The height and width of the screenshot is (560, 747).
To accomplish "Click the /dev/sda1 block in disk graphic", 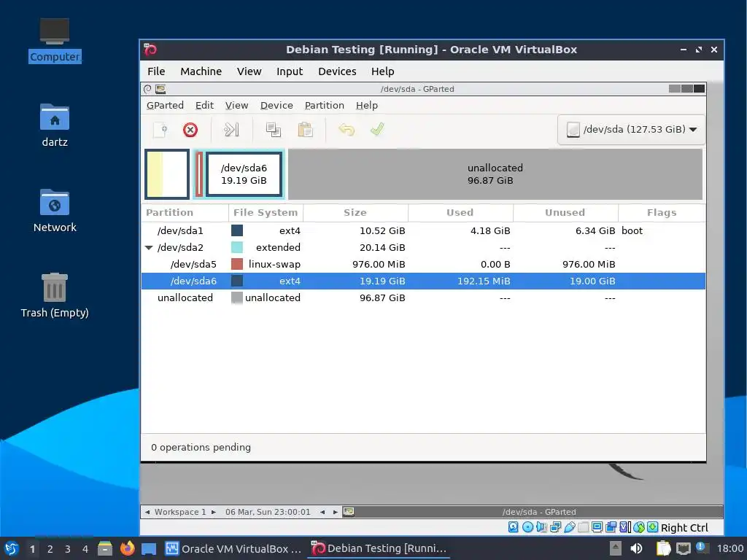I will coord(167,174).
